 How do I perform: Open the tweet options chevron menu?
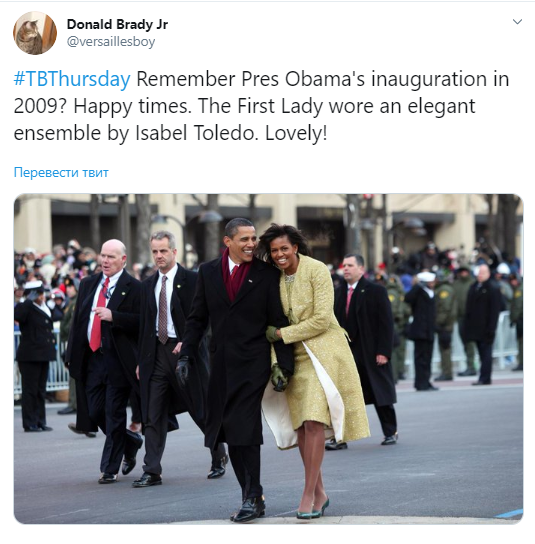[x=517, y=22]
